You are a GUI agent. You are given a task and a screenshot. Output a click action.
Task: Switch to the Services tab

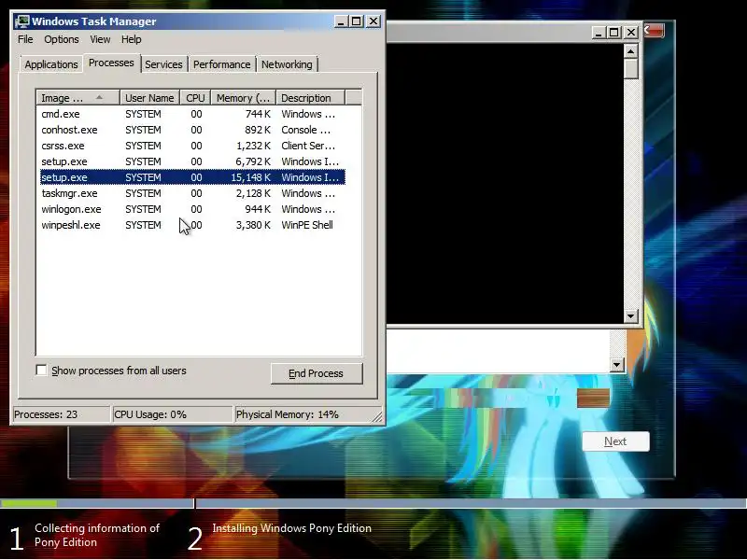coord(163,64)
